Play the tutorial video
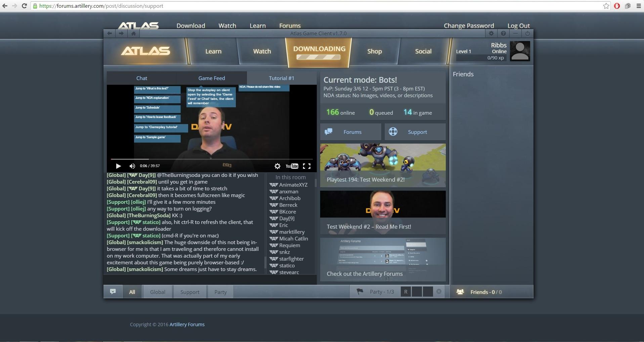Viewport: 644px width, 342px height. (118, 166)
